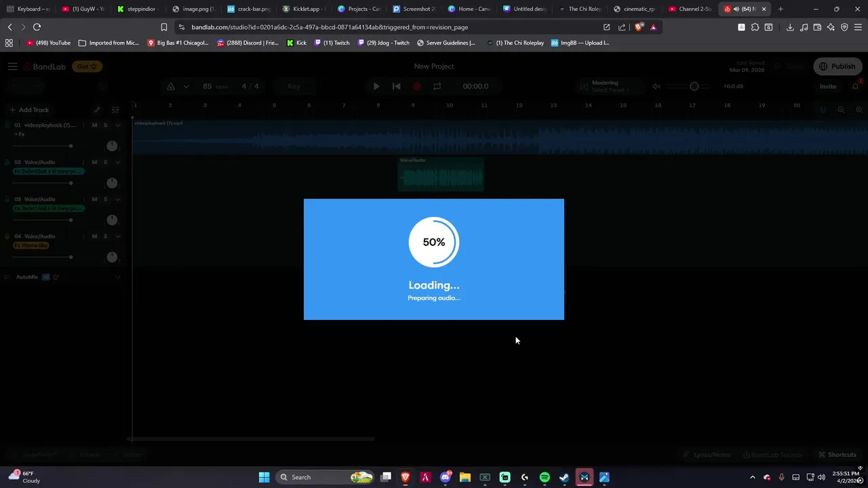Start playback with the play button
Screen dimensions: 868x488
tap(376, 86)
